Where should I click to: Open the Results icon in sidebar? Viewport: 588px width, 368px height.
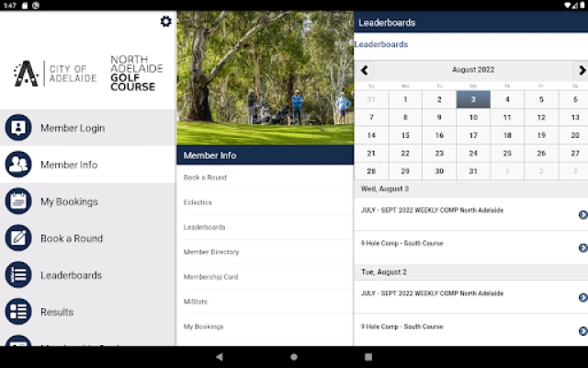click(x=18, y=312)
